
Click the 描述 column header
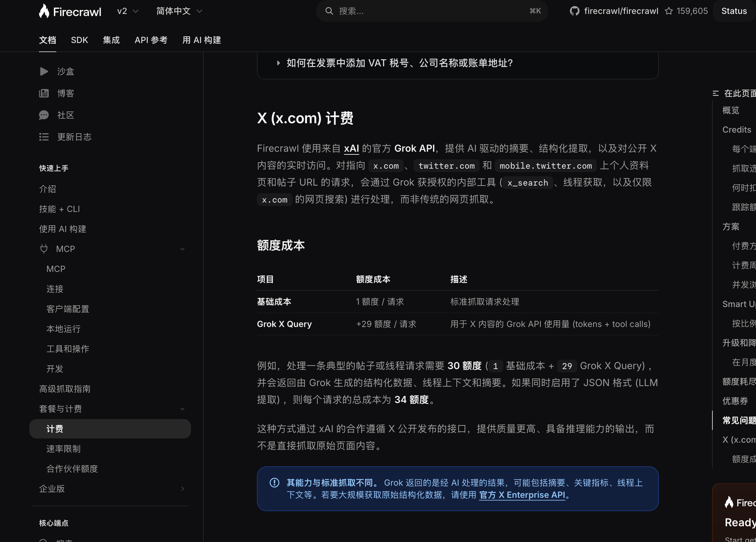pyautogui.click(x=459, y=279)
